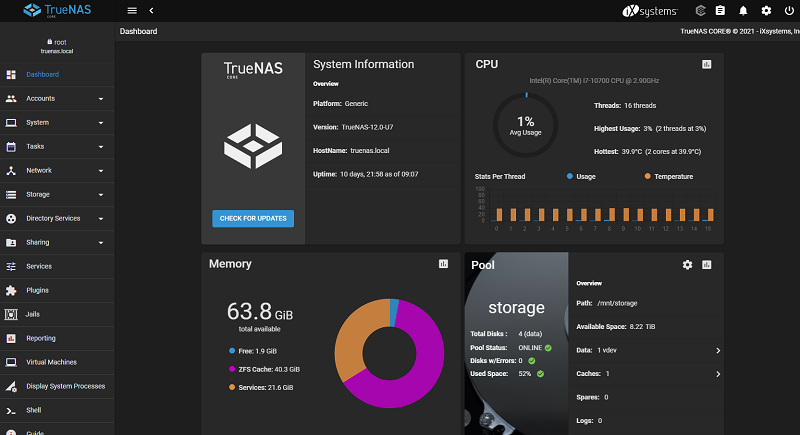Click the memory usage donut chart
Image resolution: width=800 pixels, height=435 pixels.
[389, 353]
